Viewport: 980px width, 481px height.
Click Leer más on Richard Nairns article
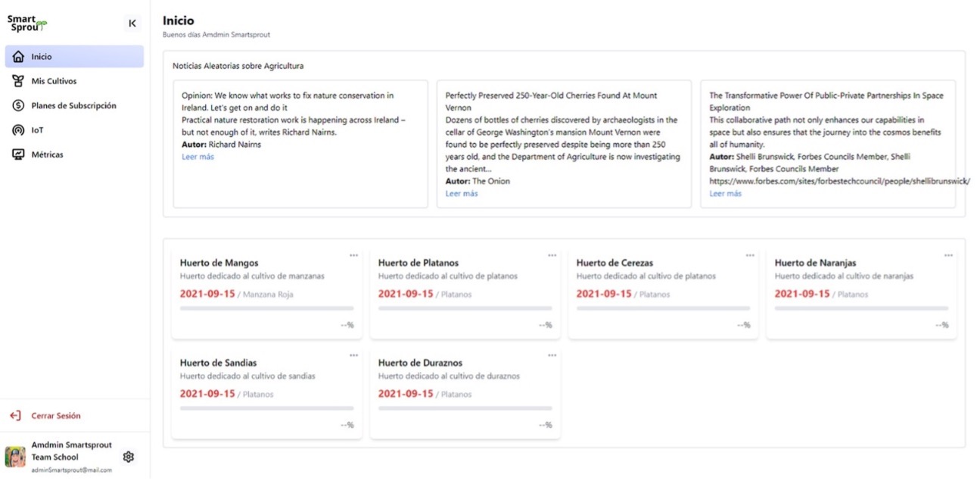[198, 157]
